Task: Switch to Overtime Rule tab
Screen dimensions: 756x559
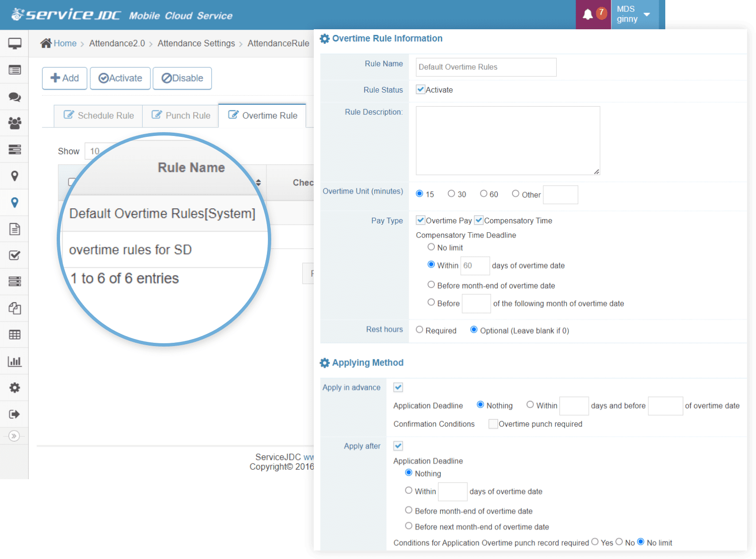Action: (262, 116)
